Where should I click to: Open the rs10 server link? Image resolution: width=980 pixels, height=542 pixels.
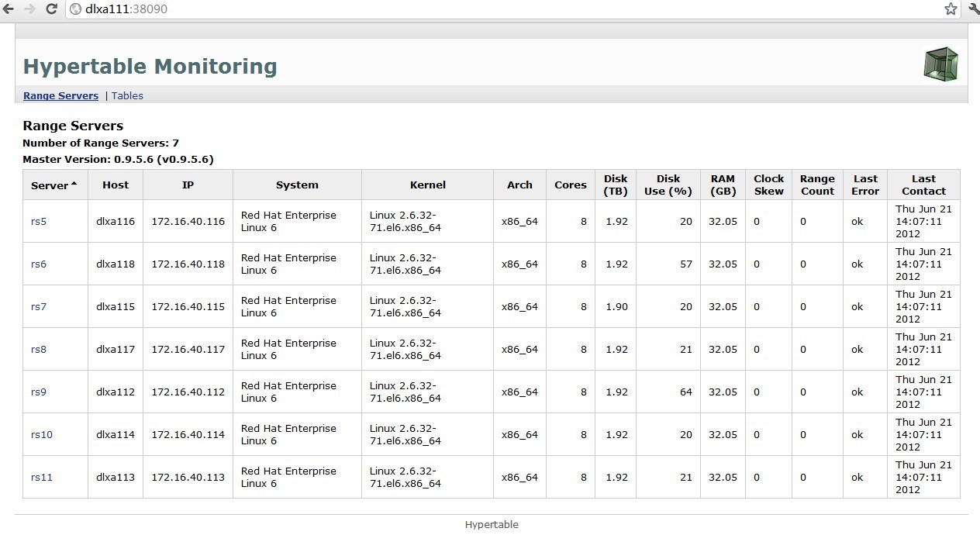[x=42, y=435]
